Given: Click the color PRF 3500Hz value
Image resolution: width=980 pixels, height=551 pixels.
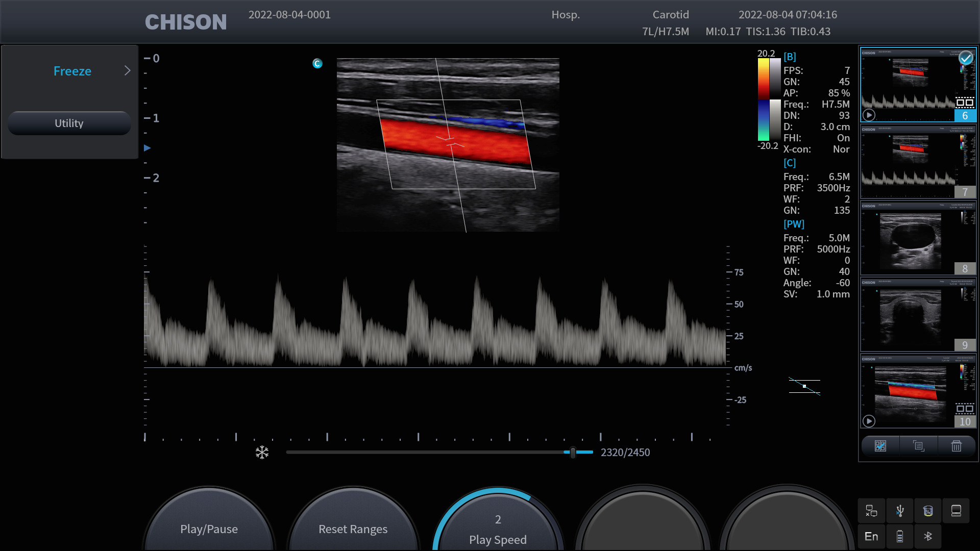Looking at the screenshot, I should click(x=834, y=188).
